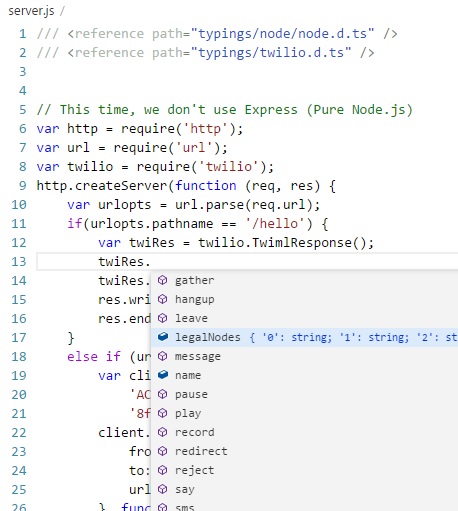
Task: Choose the sms completion entry
Action: (x=304, y=506)
